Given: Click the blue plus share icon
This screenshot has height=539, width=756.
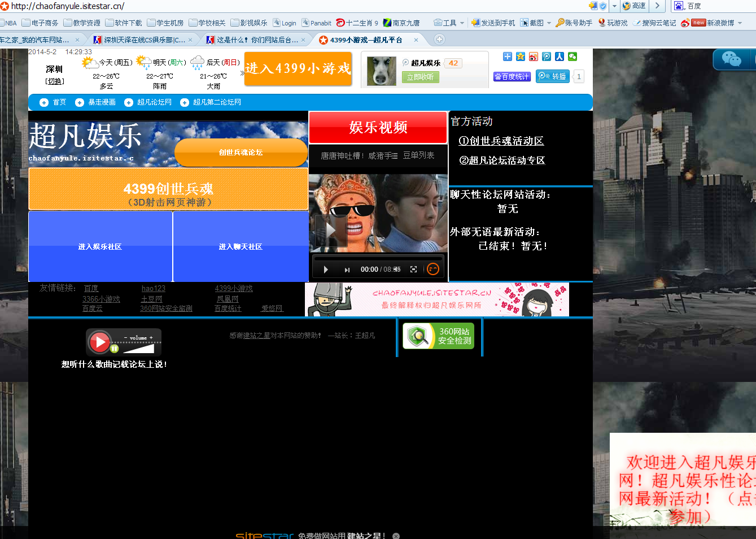Looking at the screenshot, I should (507, 56).
